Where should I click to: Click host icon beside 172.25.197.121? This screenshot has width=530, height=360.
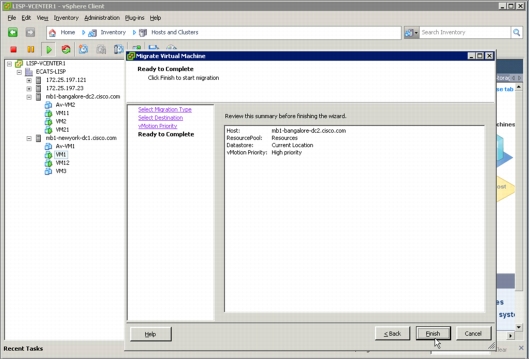(x=39, y=80)
